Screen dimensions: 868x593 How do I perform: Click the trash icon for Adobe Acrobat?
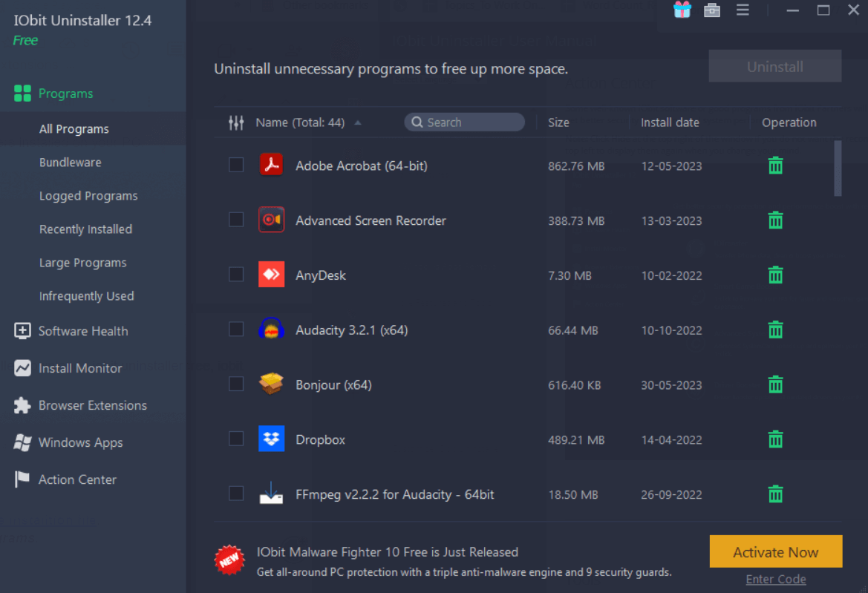(x=775, y=166)
